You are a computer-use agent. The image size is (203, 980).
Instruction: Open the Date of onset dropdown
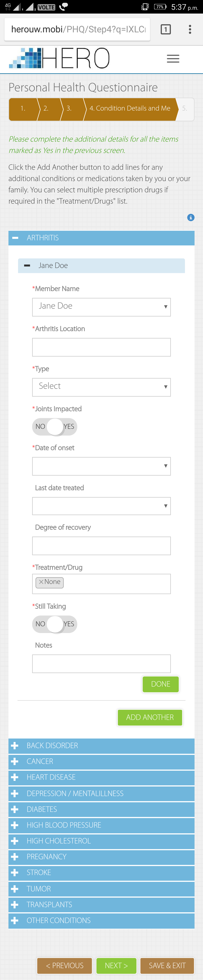tap(101, 466)
